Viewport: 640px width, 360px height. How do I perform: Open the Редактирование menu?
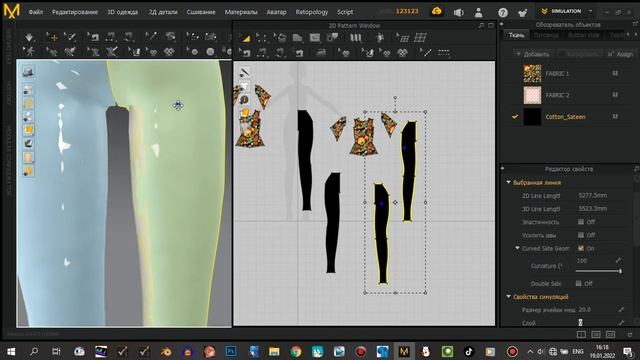coord(75,12)
